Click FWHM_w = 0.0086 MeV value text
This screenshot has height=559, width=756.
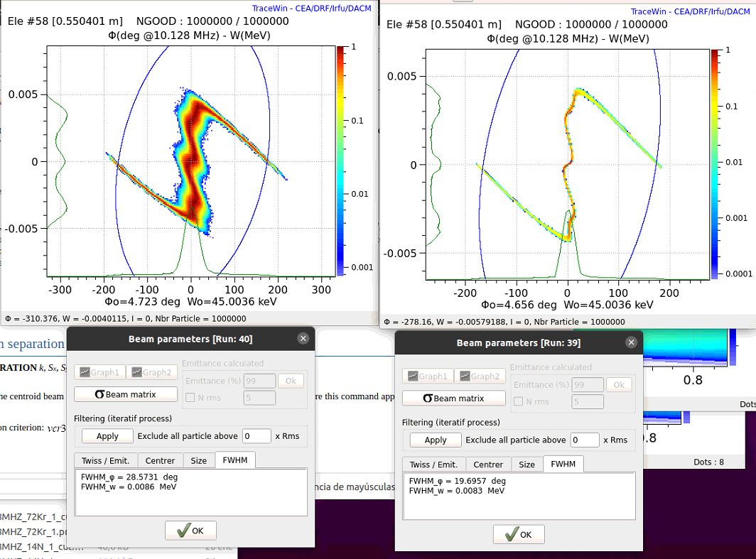(x=129, y=487)
